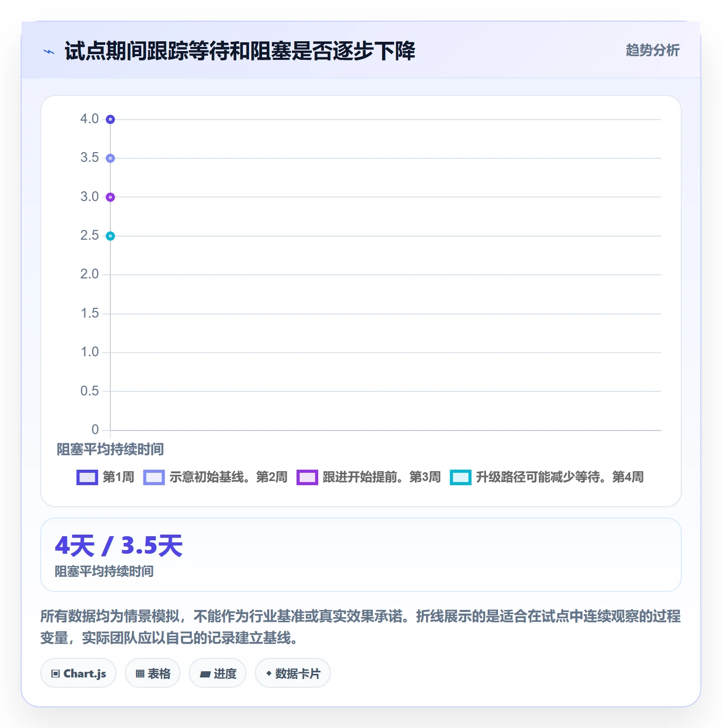Viewport: 722px width, 728px height.
Task: Click the Chart.js tag
Action: pyautogui.click(x=78, y=673)
